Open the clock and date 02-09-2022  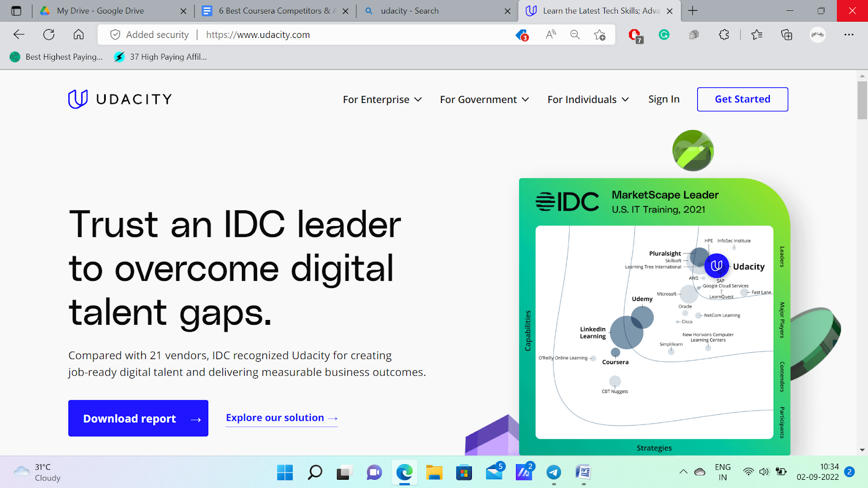coord(818,472)
